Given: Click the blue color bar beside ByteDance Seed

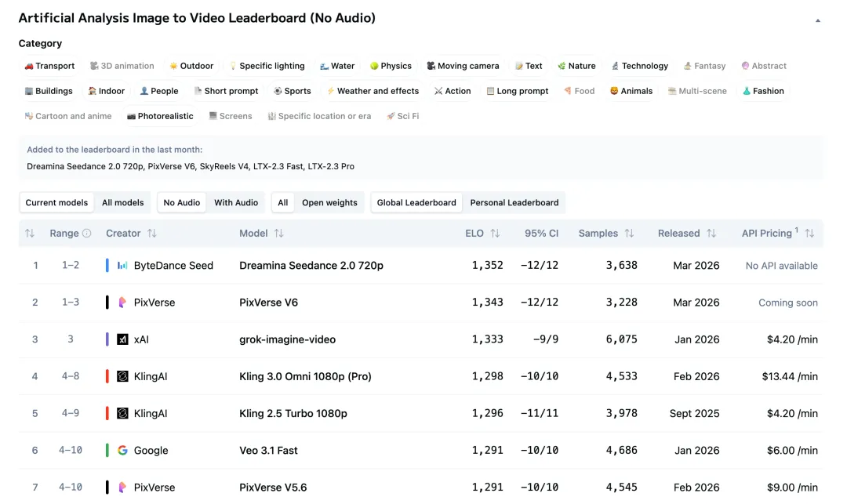Looking at the screenshot, I should pyautogui.click(x=107, y=266).
